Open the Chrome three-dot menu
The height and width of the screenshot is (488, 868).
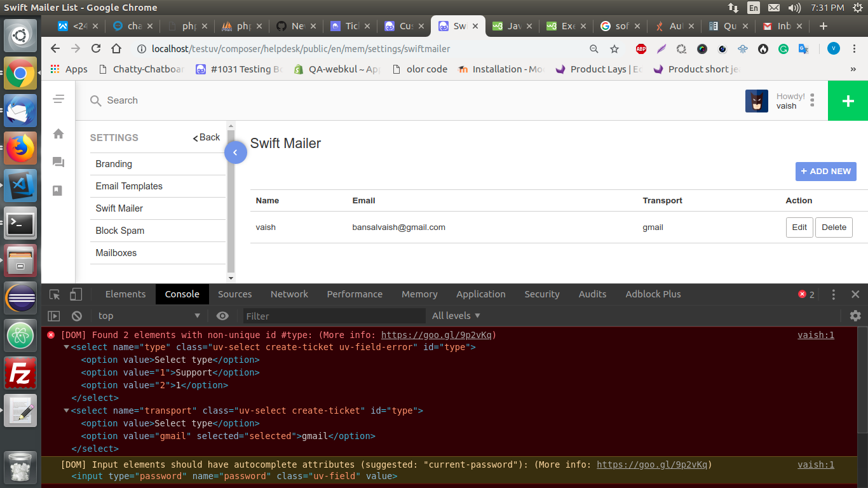click(853, 48)
